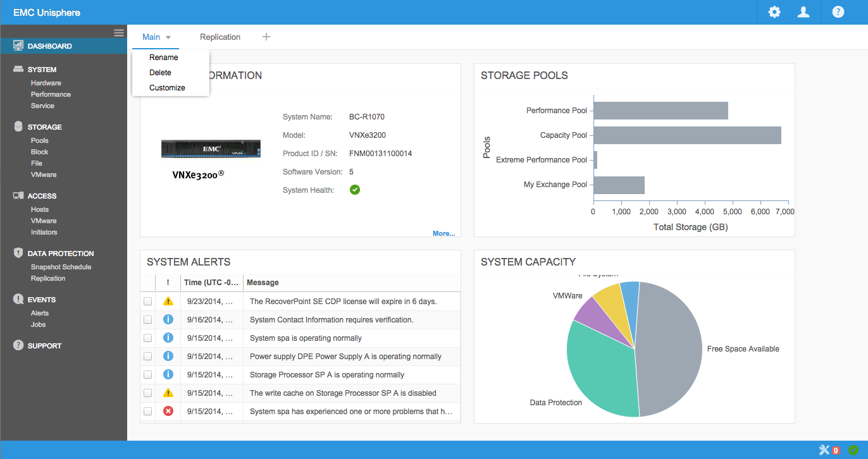Check the RecoverPoint SE CDP license alert row
This screenshot has width=868, height=459.
[x=147, y=302]
